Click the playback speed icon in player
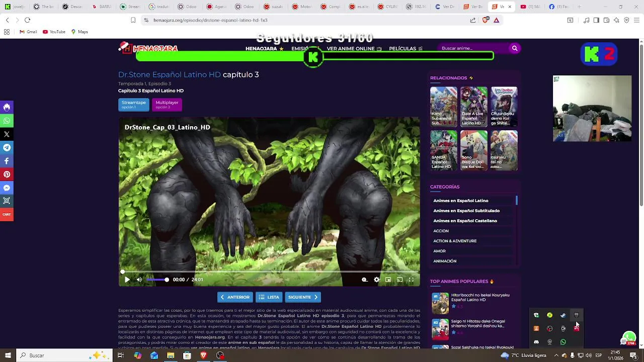 pyautogui.click(x=365, y=280)
